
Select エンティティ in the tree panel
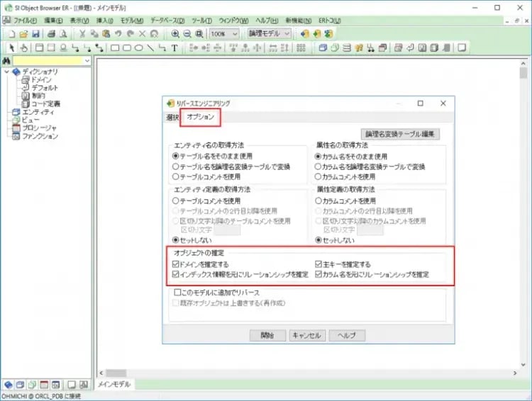[38, 112]
